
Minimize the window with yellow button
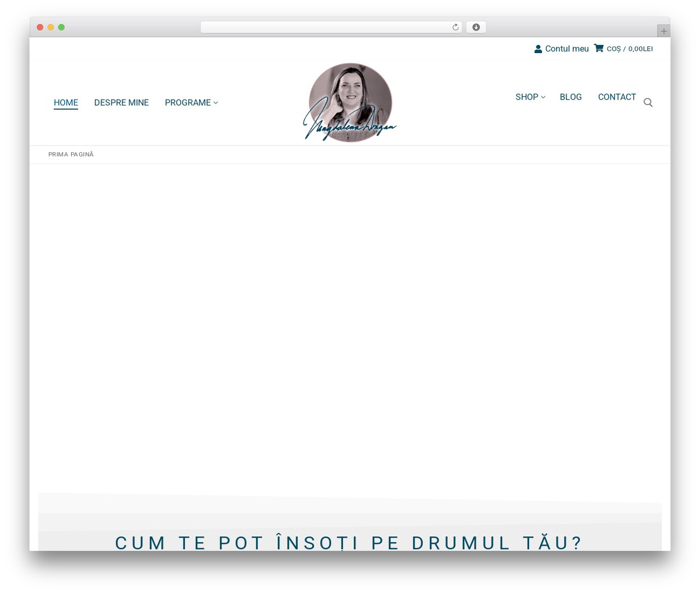(51, 27)
